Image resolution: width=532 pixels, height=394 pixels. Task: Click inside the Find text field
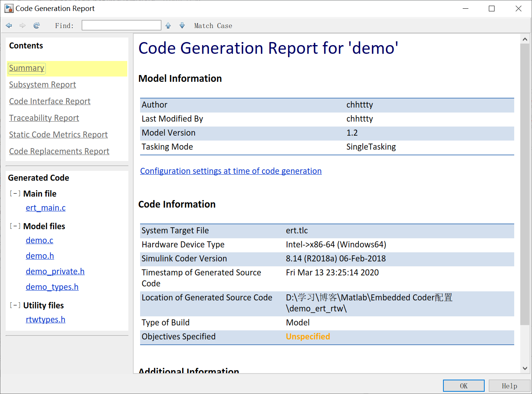click(x=122, y=25)
